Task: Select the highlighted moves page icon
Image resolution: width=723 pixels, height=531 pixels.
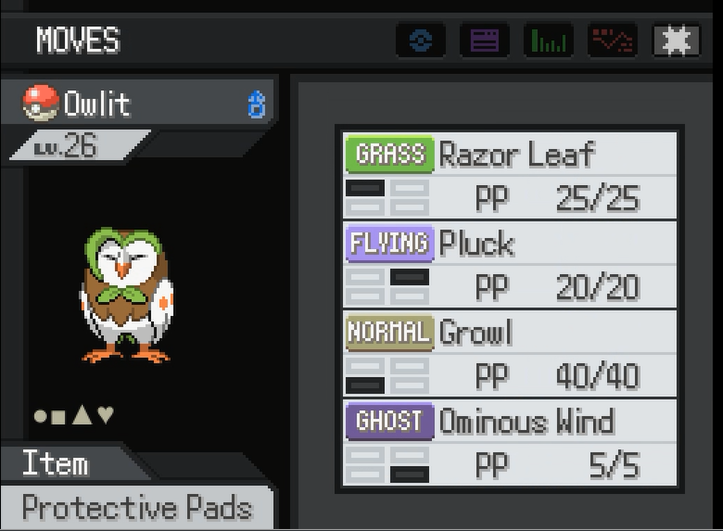Action: tap(676, 40)
